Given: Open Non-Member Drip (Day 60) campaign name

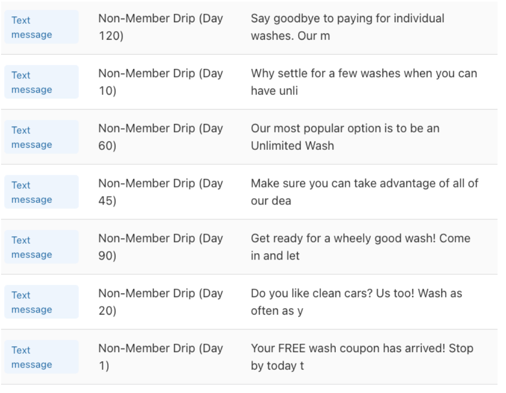Looking at the screenshot, I should coord(161,137).
